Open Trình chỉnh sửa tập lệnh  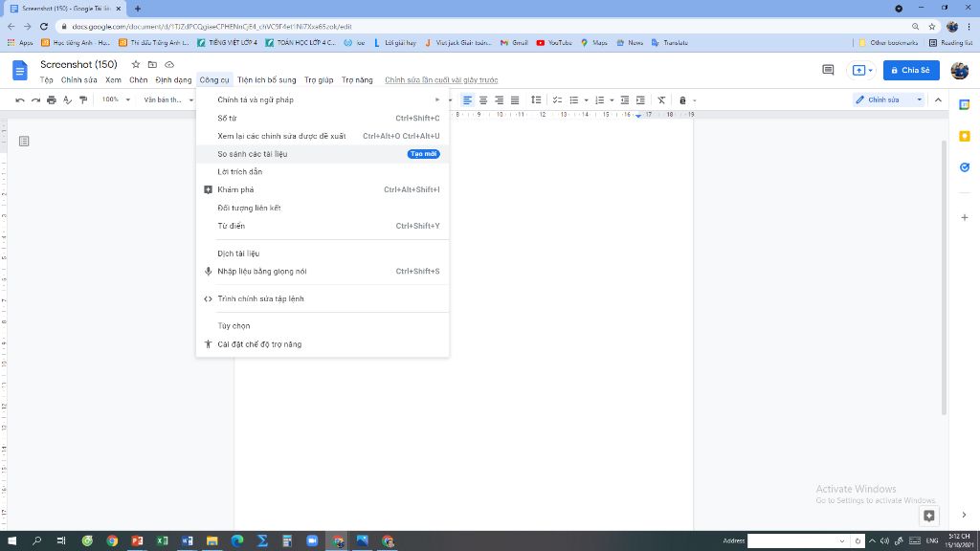pyautogui.click(x=323, y=298)
